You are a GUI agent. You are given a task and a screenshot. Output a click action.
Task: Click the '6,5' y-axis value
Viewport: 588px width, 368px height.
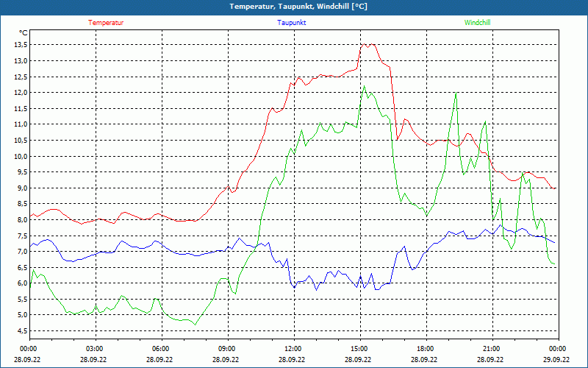tap(23, 267)
